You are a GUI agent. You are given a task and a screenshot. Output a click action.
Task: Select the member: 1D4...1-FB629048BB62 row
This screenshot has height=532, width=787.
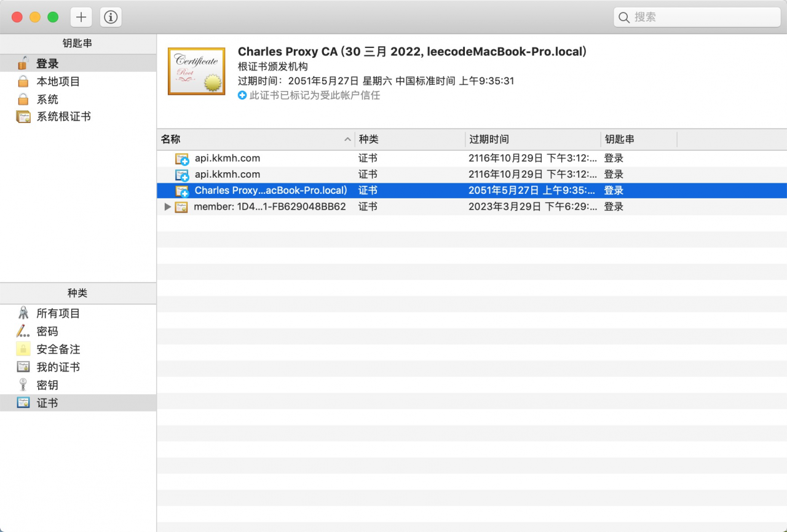pos(472,207)
